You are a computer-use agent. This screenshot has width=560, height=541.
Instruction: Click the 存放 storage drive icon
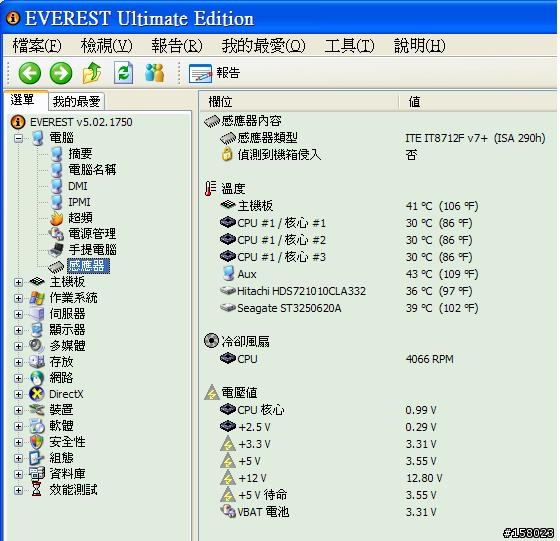point(37,362)
